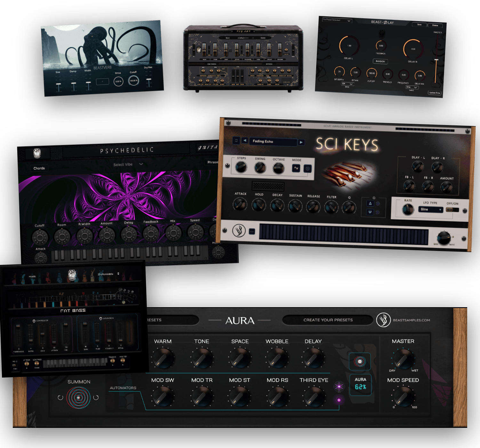Click the Wobble knob in Aura

tap(277, 358)
